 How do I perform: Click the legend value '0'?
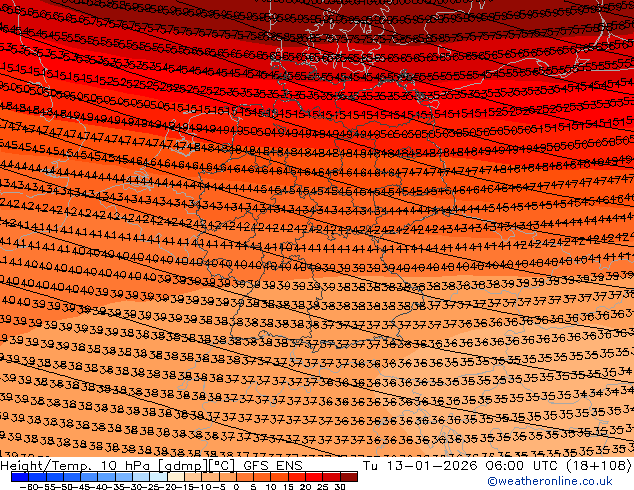click(x=236, y=487)
